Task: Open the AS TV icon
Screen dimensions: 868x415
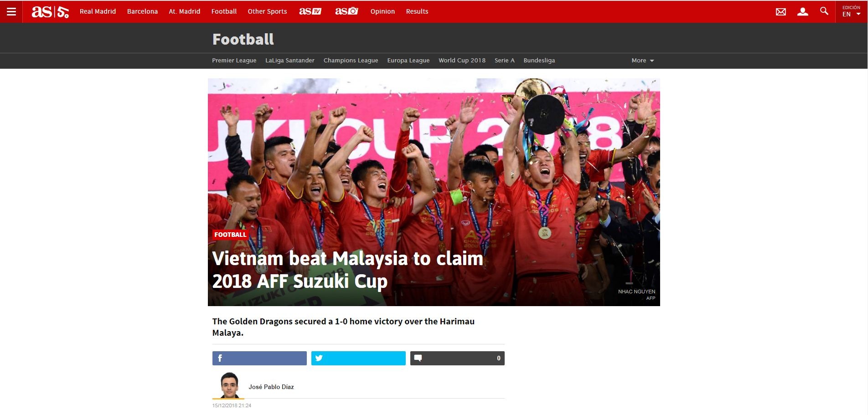Action: tap(310, 11)
